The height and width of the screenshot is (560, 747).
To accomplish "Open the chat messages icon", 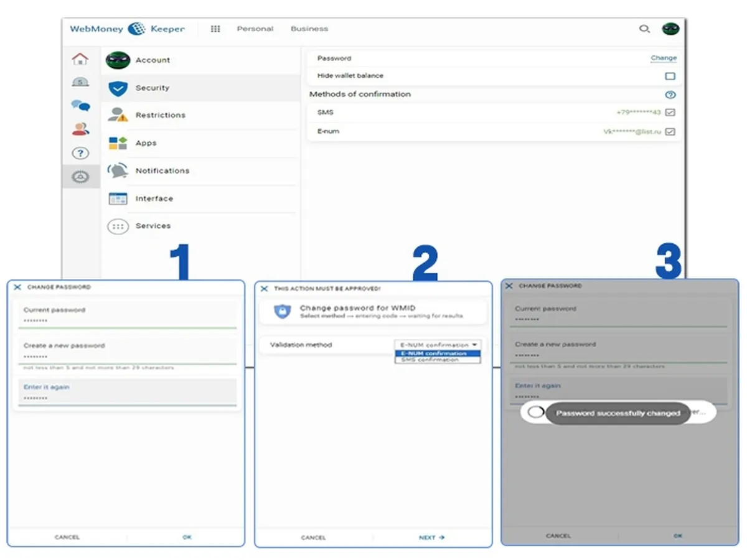I will 80,106.
